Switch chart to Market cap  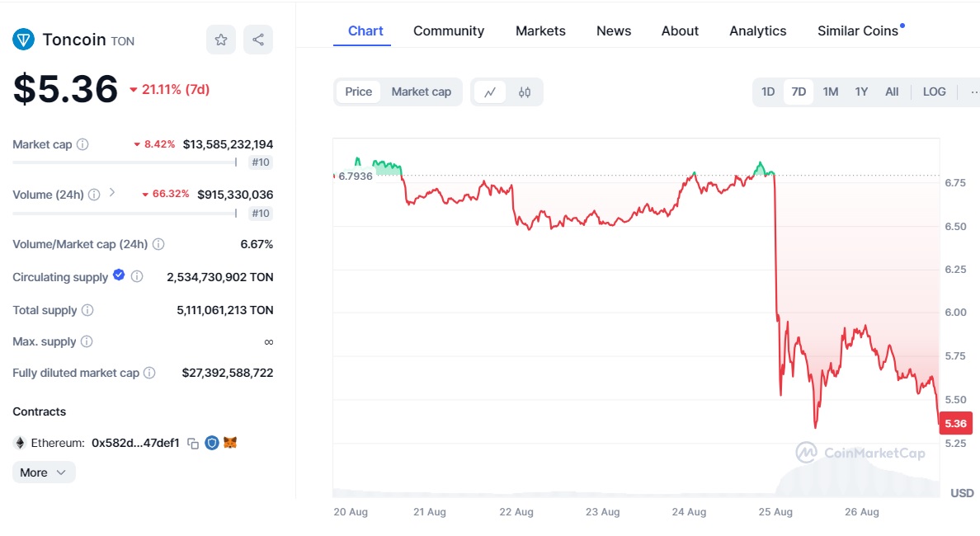coord(422,92)
